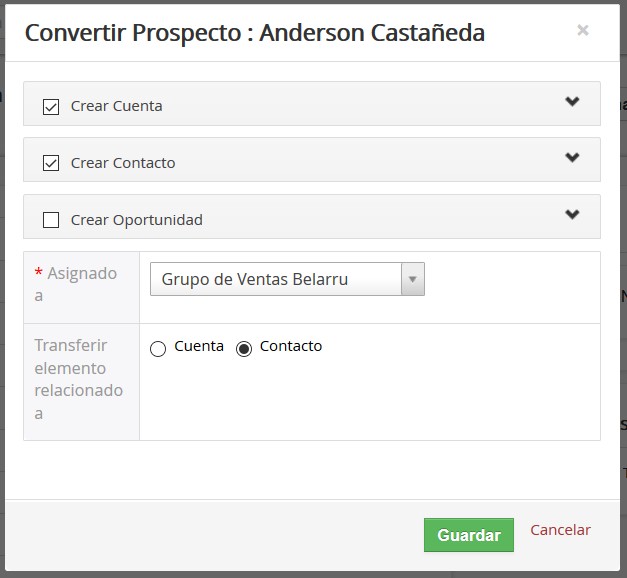Image resolution: width=627 pixels, height=578 pixels.
Task: Close the Convertir Prospecto dialog with X
Action: tap(582, 31)
